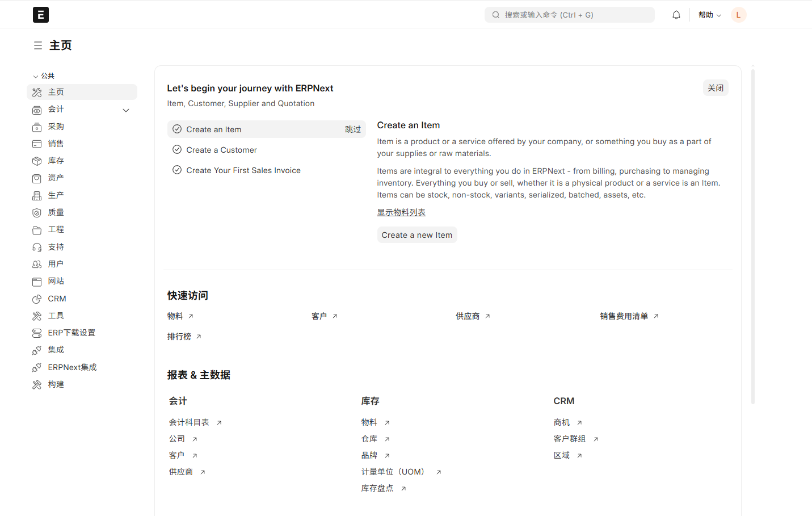The height and width of the screenshot is (516, 812).
Task: Open 客户群组 under CRM section
Action: point(570,439)
